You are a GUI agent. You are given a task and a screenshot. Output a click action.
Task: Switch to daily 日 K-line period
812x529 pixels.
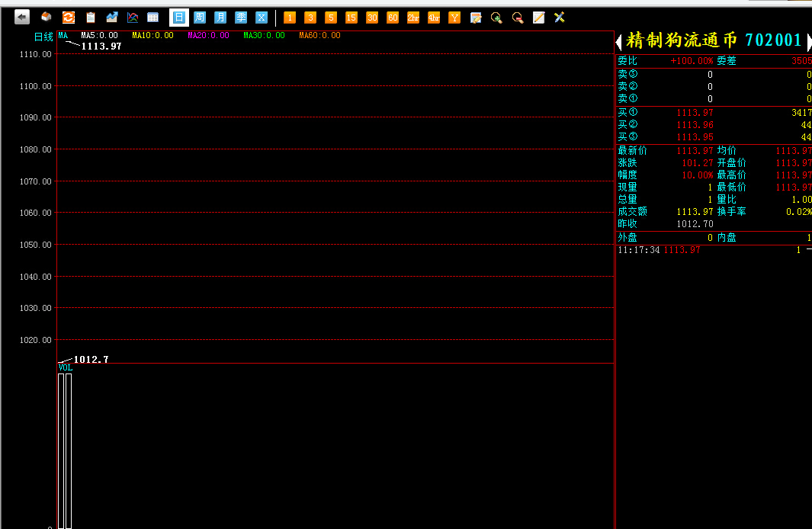pos(178,17)
